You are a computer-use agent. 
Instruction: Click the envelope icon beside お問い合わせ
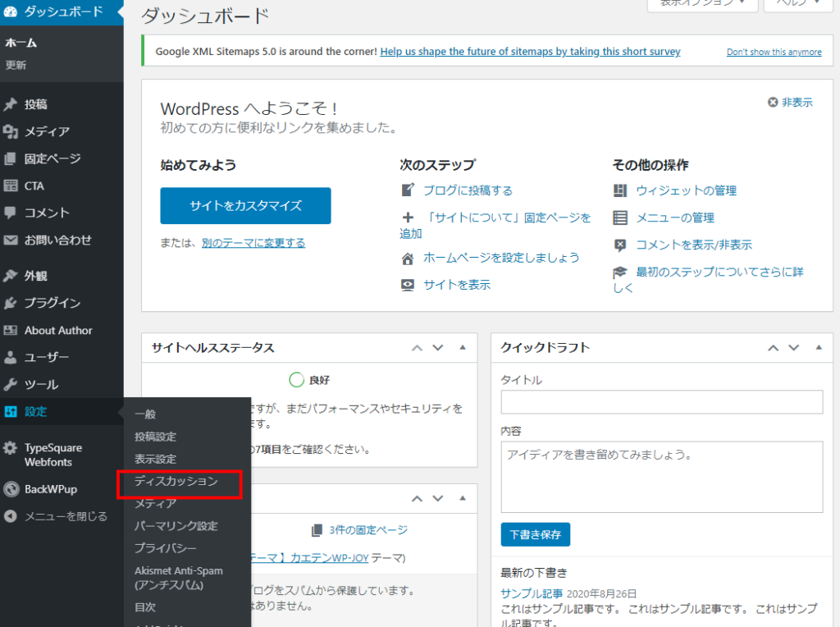point(10,240)
